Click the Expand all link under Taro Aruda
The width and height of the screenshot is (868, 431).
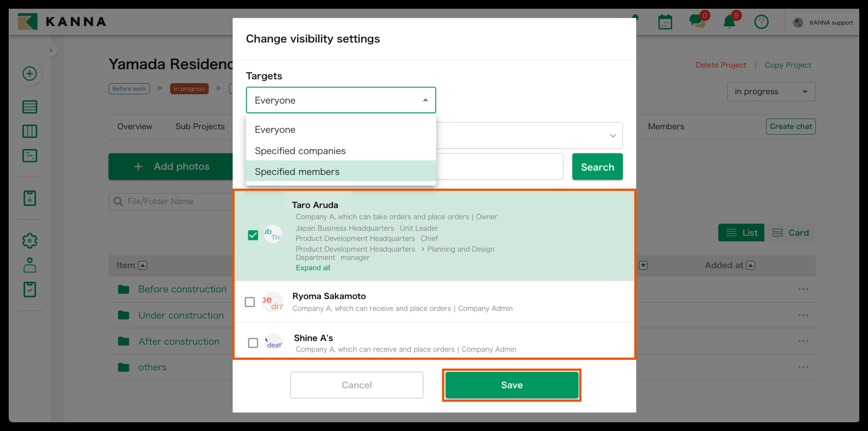click(313, 268)
